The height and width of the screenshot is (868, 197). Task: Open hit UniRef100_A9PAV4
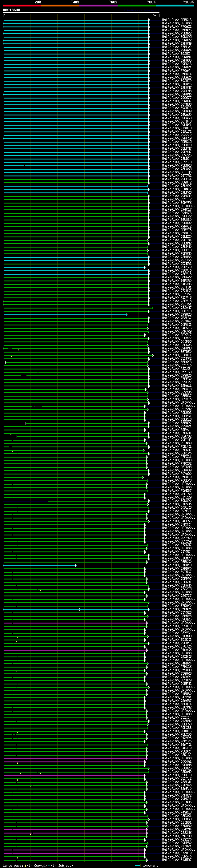(176, 50)
